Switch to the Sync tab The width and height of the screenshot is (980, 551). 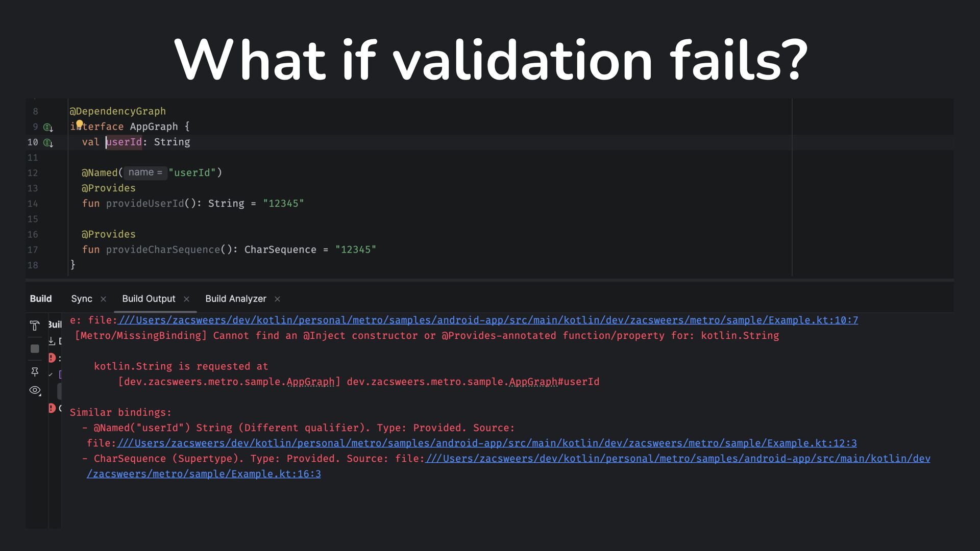pos(82,299)
